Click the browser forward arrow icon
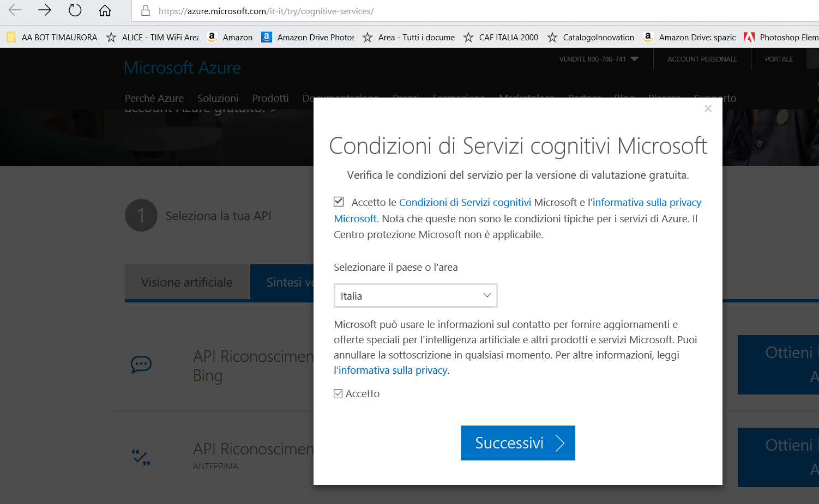 tap(45, 10)
